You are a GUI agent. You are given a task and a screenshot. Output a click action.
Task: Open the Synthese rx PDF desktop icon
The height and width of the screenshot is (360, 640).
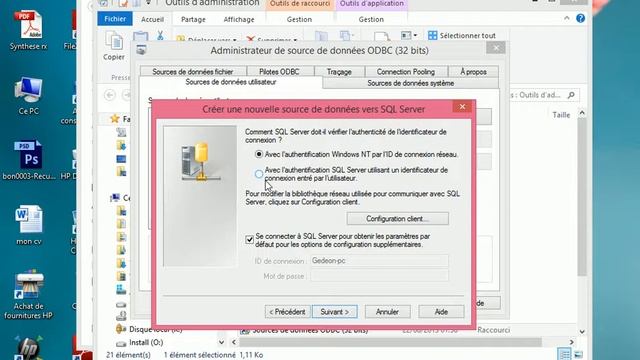tap(29, 29)
